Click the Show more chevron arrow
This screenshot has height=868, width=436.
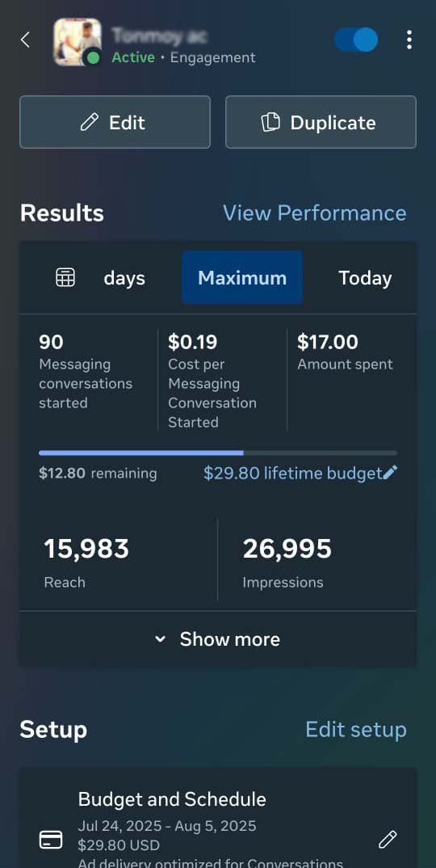click(160, 639)
